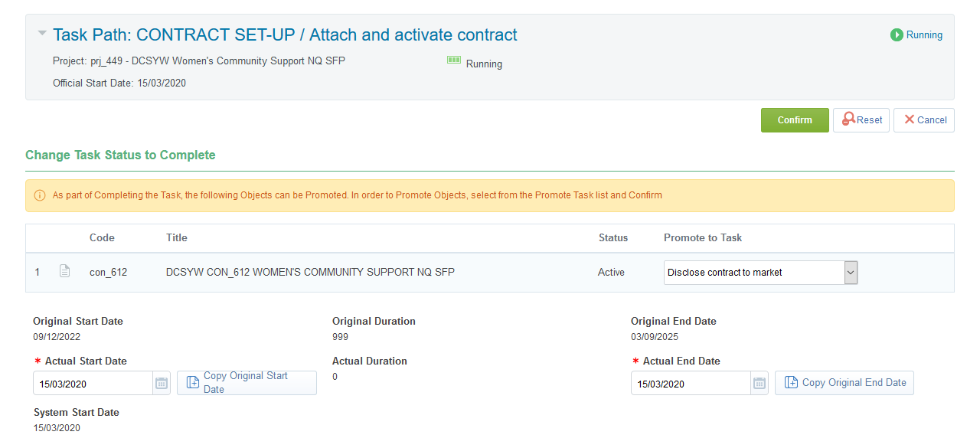Image resolution: width=980 pixels, height=448 pixels.
Task: Click the battery-style Running progress indicator
Action: point(454,60)
